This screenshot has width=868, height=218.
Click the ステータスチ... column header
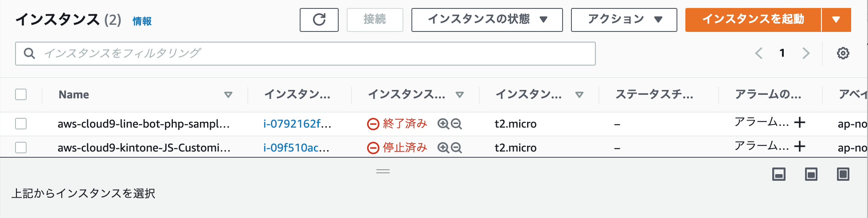coord(654,94)
